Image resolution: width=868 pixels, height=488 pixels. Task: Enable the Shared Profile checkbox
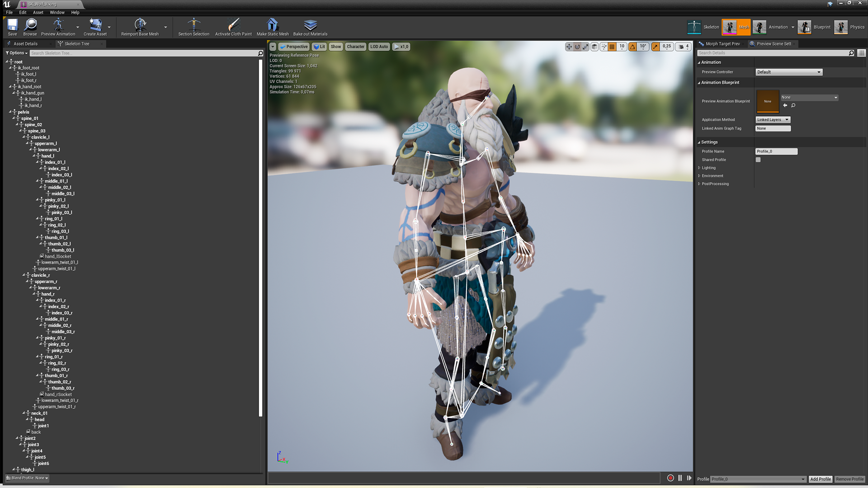(x=758, y=160)
